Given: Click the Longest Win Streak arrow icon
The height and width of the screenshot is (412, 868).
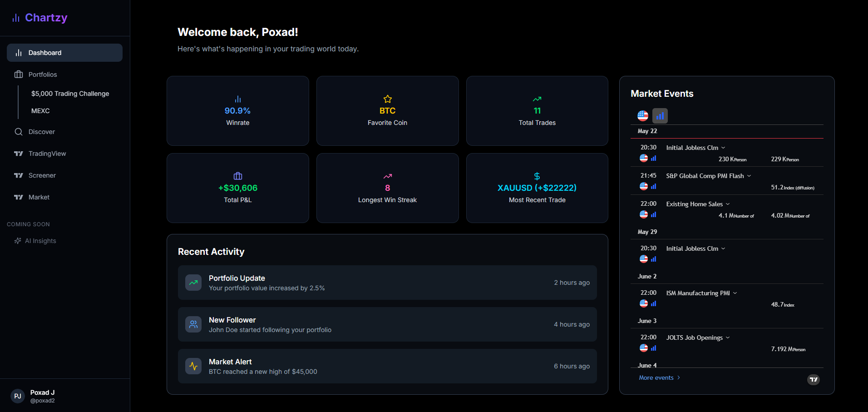Looking at the screenshot, I should 388,176.
